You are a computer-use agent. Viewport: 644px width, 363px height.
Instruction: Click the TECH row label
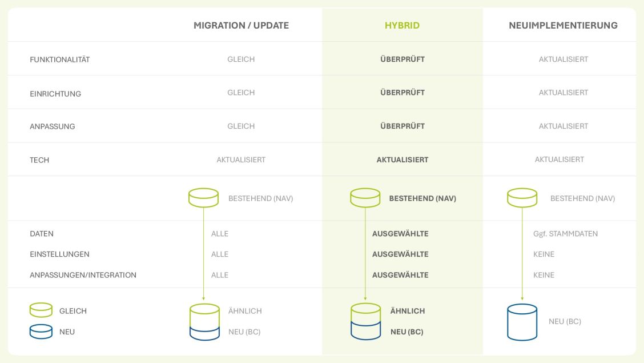coord(39,160)
